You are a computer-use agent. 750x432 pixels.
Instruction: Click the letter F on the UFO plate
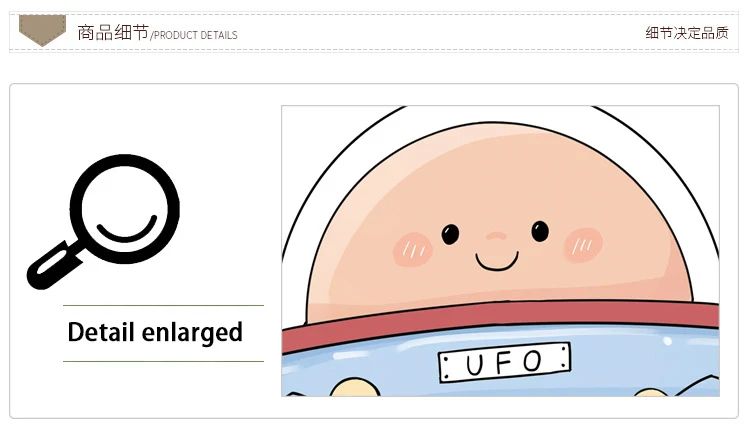[x=505, y=363]
